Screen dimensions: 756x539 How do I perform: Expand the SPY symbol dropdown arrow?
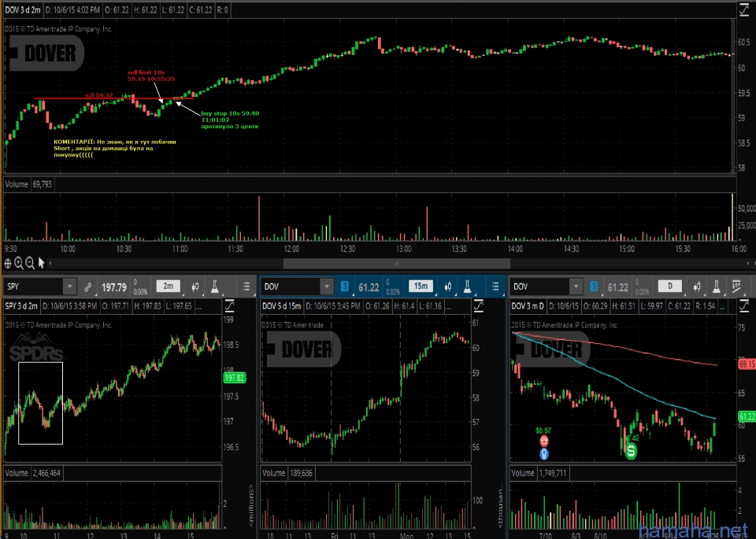click(x=70, y=287)
